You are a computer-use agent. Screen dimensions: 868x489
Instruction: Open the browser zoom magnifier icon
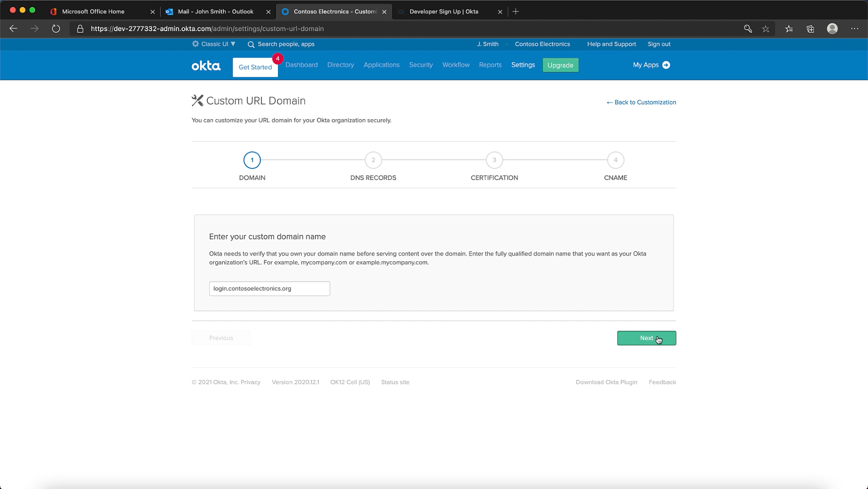[x=748, y=29]
